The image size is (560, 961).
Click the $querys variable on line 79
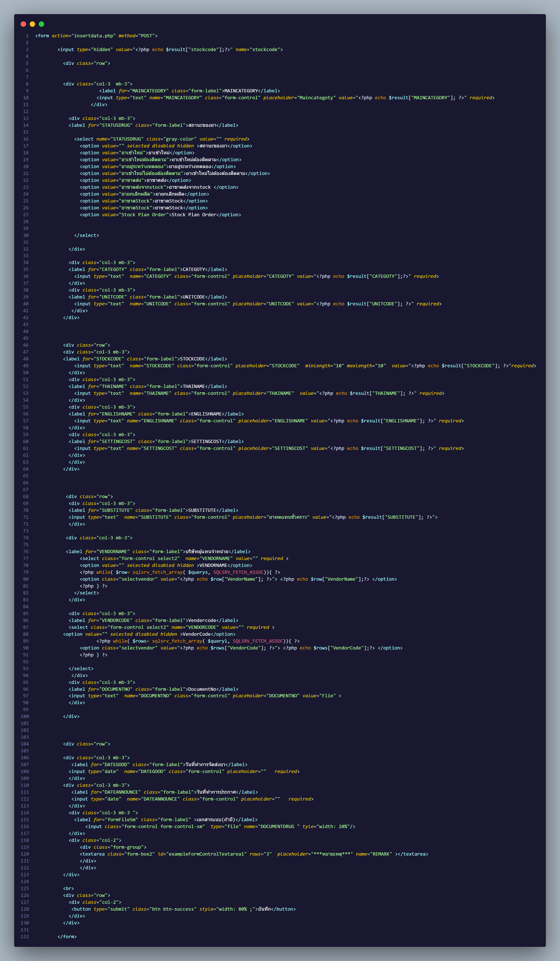pyautogui.click(x=198, y=572)
